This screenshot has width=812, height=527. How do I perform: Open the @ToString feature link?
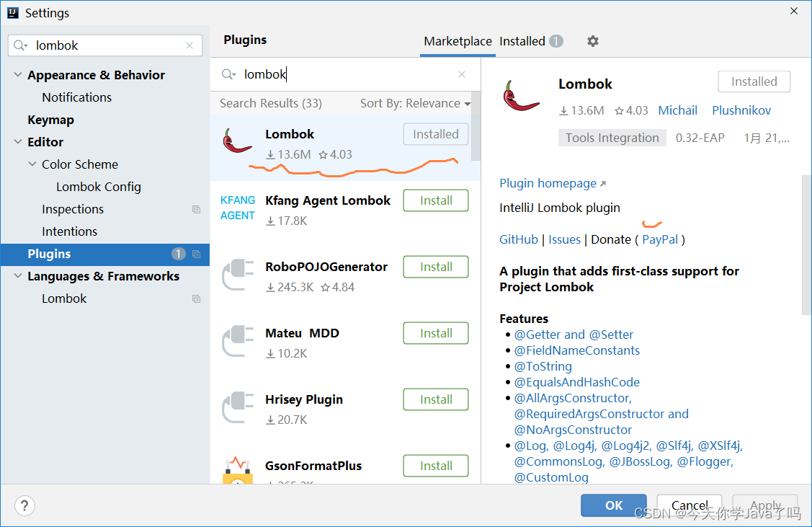coord(543,366)
